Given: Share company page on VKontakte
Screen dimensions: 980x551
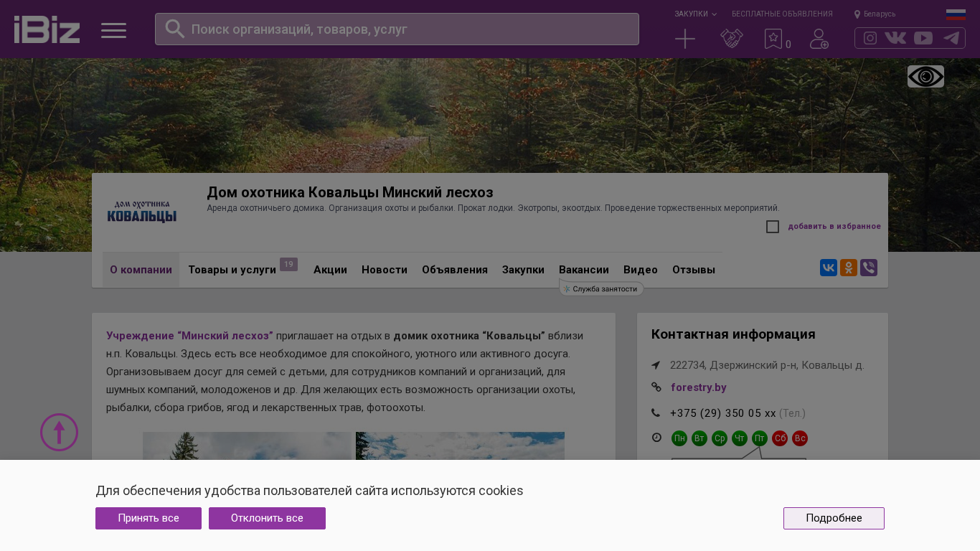Looking at the screenshot, I should tap(829, 268).
